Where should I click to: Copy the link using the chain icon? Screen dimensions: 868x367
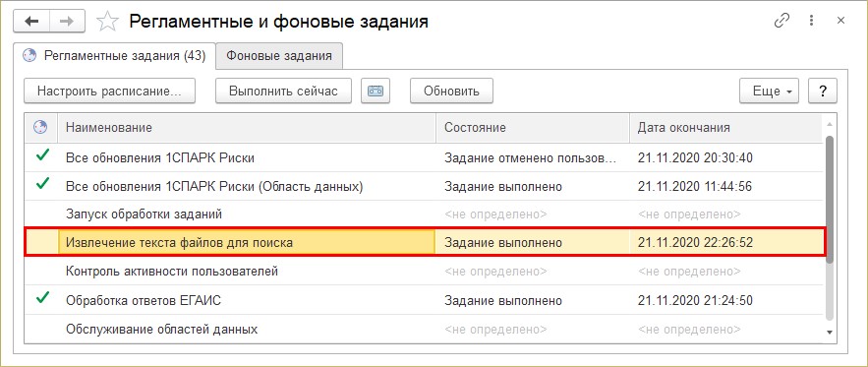point(781,21)
